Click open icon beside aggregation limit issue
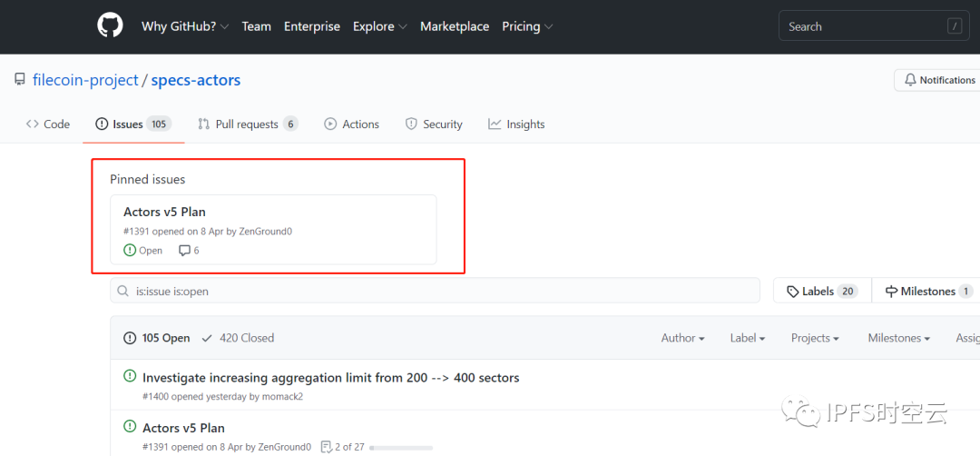980x456 pixels. tap(130, 376)
